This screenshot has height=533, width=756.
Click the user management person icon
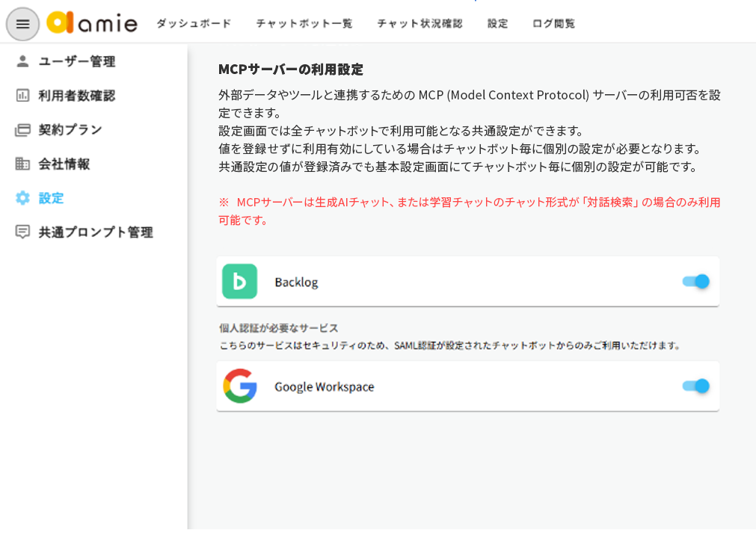click(22, 61)
